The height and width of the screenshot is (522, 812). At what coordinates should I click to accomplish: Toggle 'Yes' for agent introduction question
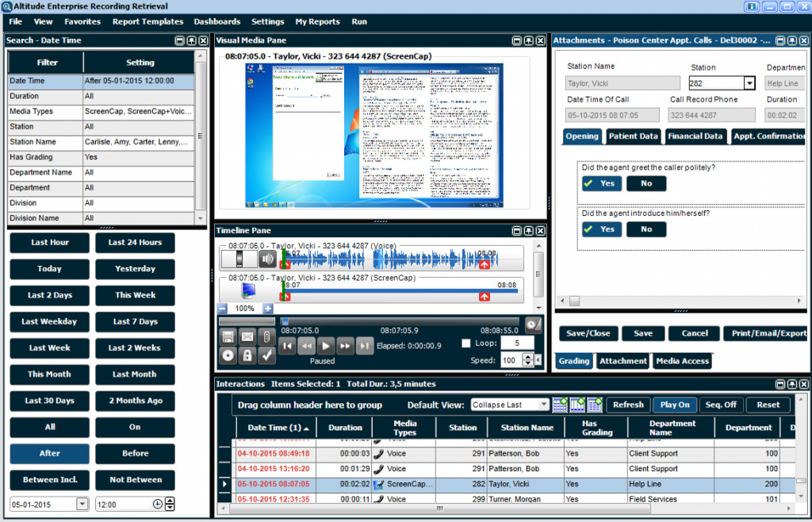[601, 228]
